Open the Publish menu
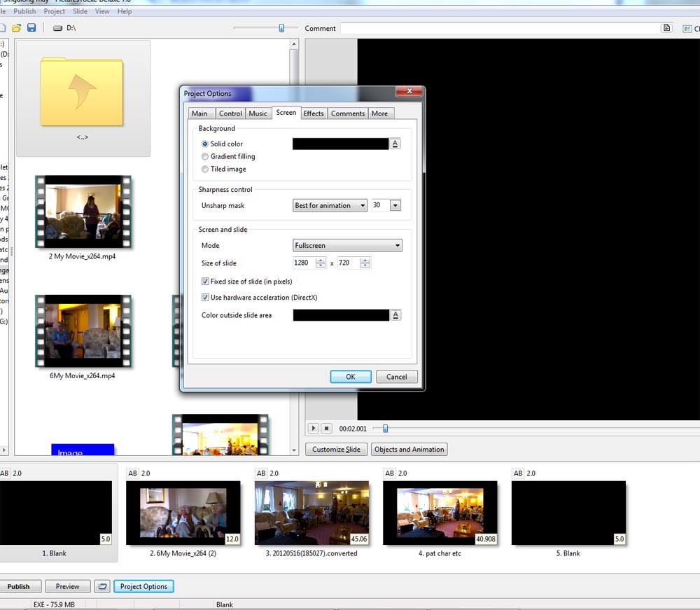The image size is (700, 610). (x=24, y=11)
